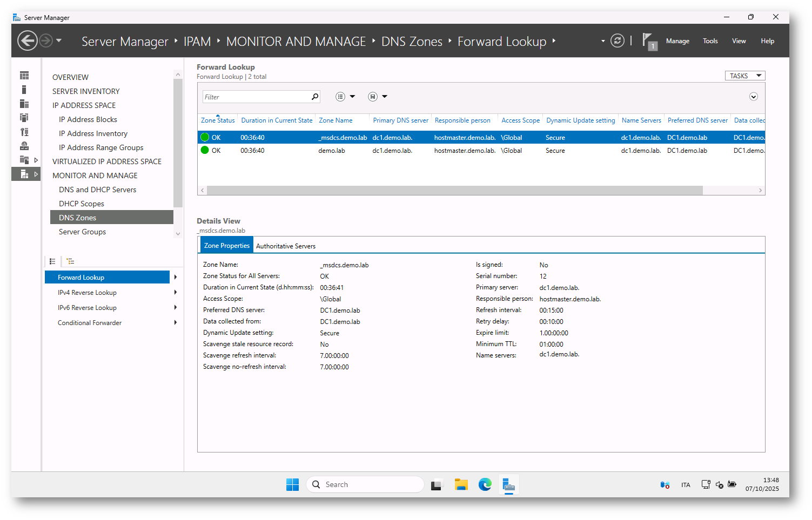The width and height of the screenshot is (812, 520).
Task: Click the magnifier icon in the Filter box
Action: tap(315, 97)
